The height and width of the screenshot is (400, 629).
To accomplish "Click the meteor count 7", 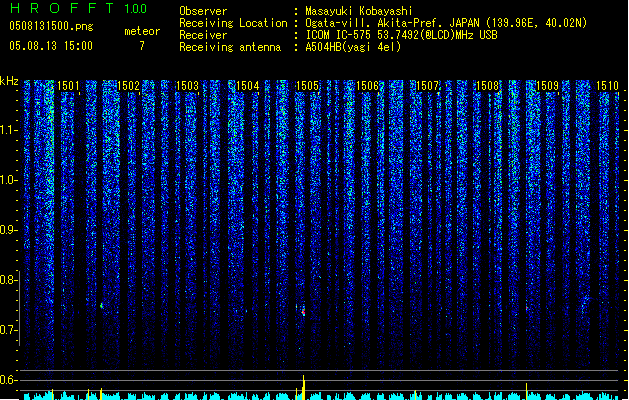I will pos(142,46).
